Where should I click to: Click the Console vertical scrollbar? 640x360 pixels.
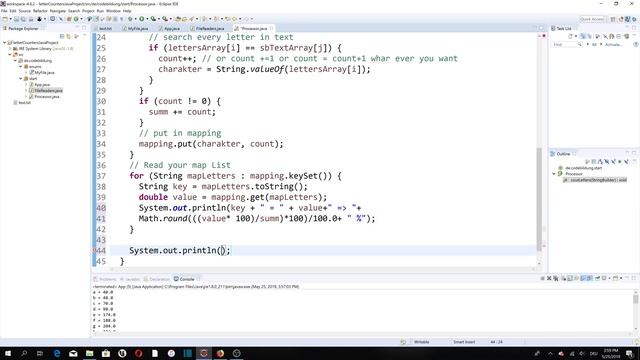pyautogui.click(x=636, y=299)
